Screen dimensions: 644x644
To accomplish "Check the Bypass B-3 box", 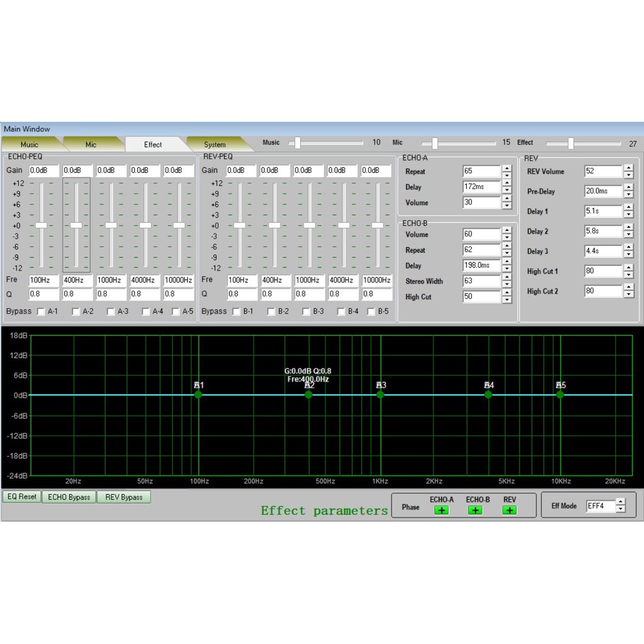I will pos(306,311).
